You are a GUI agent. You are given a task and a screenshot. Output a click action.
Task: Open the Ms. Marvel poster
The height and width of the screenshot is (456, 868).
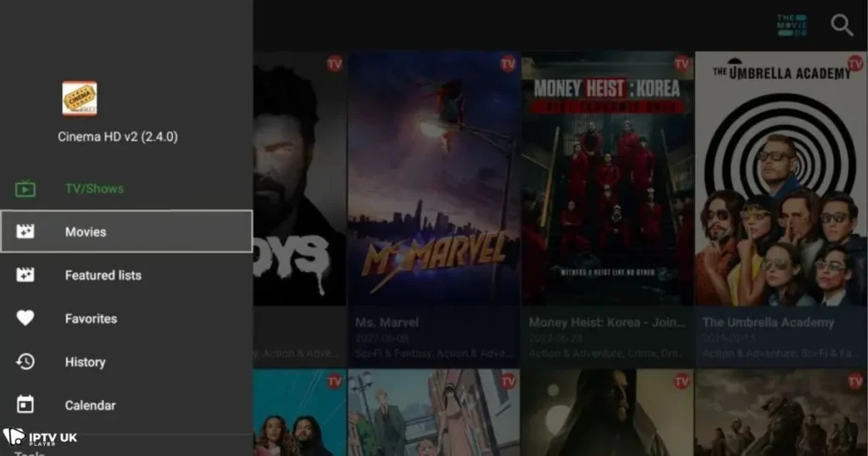(x=434, y=178)
